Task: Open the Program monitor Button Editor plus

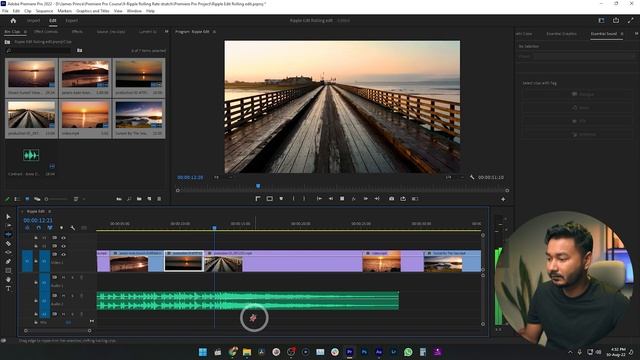Action: tap(503, 199)
